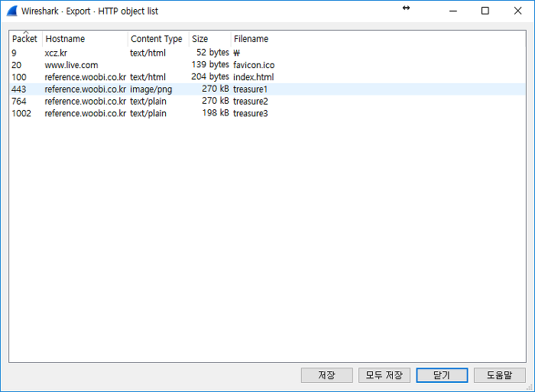Click packet number 100 cell
The width and height of the screenshot is (535, 392).
tap(19, 77)
